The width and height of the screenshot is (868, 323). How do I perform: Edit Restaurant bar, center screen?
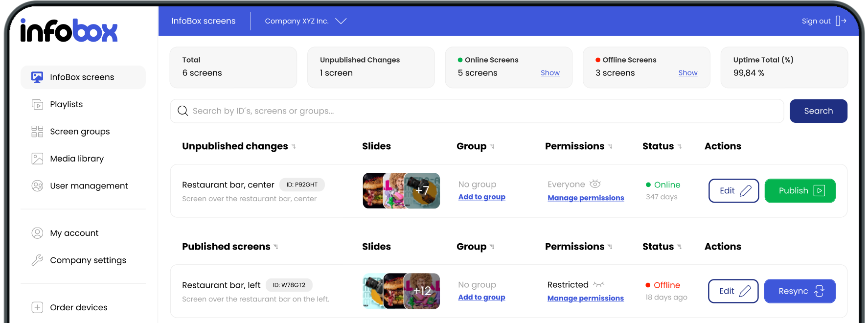coord(734,191)
